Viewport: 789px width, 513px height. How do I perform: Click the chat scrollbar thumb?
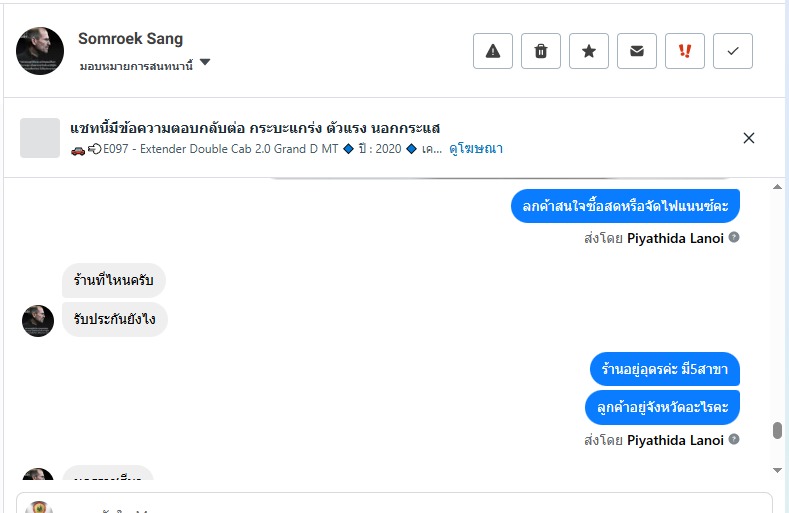[777, 431]
